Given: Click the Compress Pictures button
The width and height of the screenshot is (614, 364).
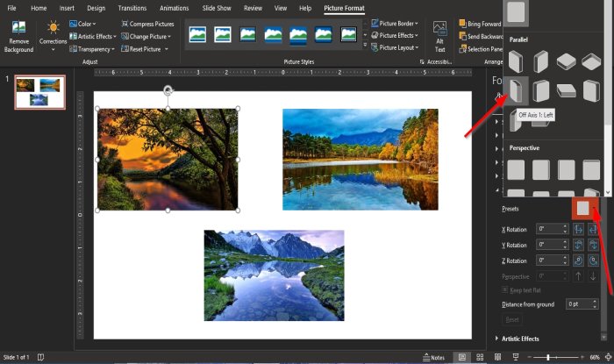Looking at the screenshot, I should pos(146,24).
